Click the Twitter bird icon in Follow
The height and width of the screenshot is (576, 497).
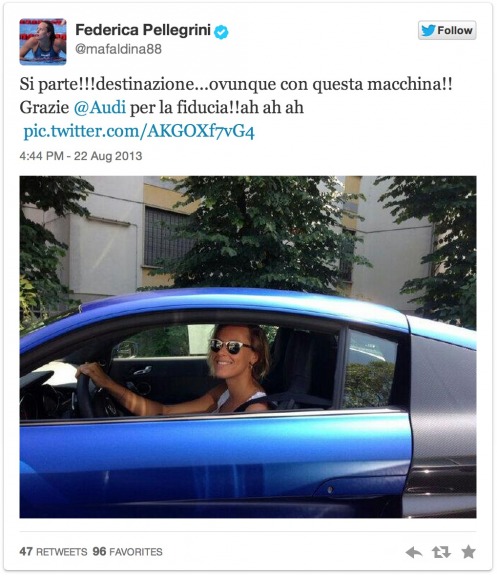point(428,30)
